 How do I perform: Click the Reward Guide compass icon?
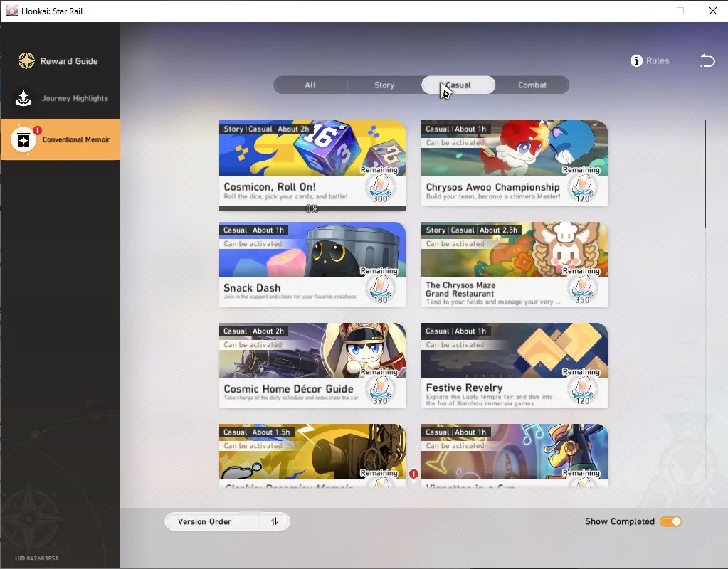[26, 60]
